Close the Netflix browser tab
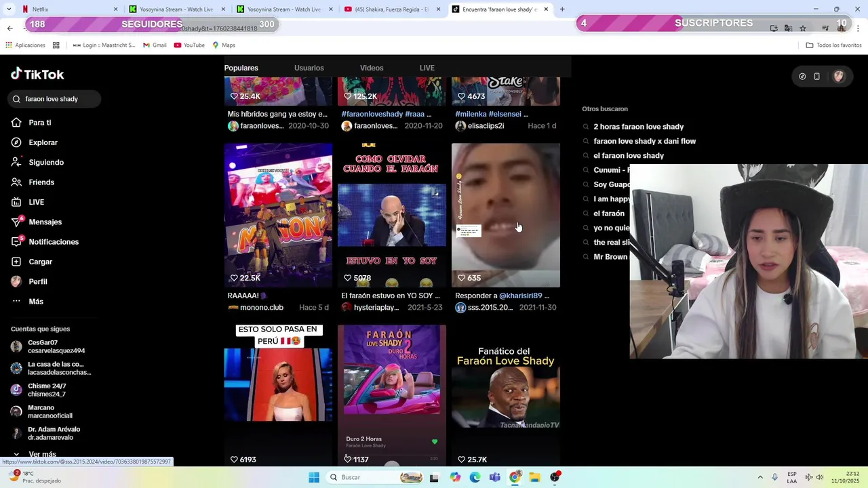Screen dimensions: 868x488 (115, 9)
